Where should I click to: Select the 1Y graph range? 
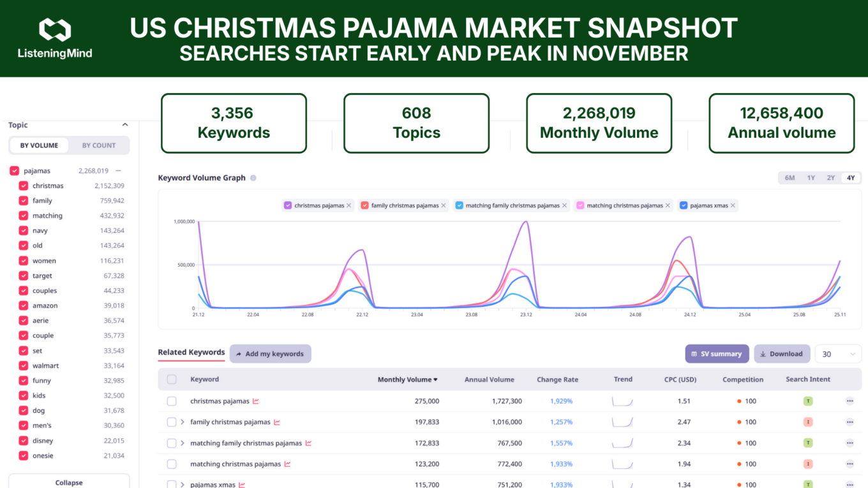pos(811,178)
